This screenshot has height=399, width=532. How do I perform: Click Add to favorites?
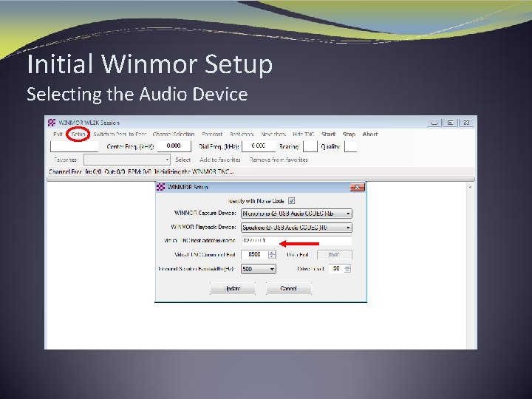pyautogui.click(x=220, y=160)
